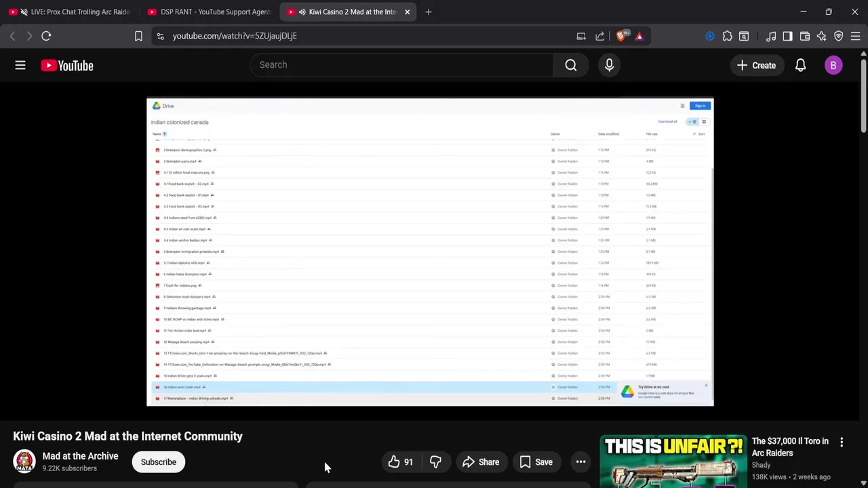Screen dimensions: 868x488
Task: Open the Shady channel link
Action: pos(761,465)
